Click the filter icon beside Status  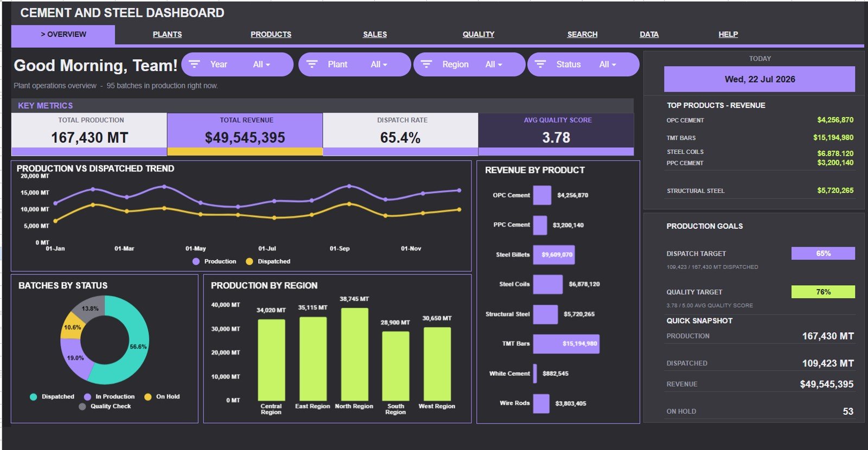pyautogui.click(x=540, y=64)
